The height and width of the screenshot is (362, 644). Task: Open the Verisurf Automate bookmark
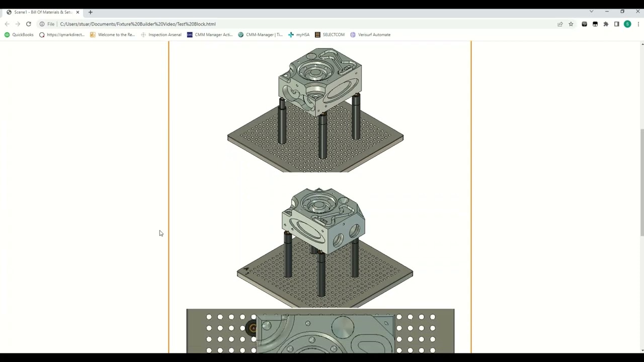[x=370, y=35]
